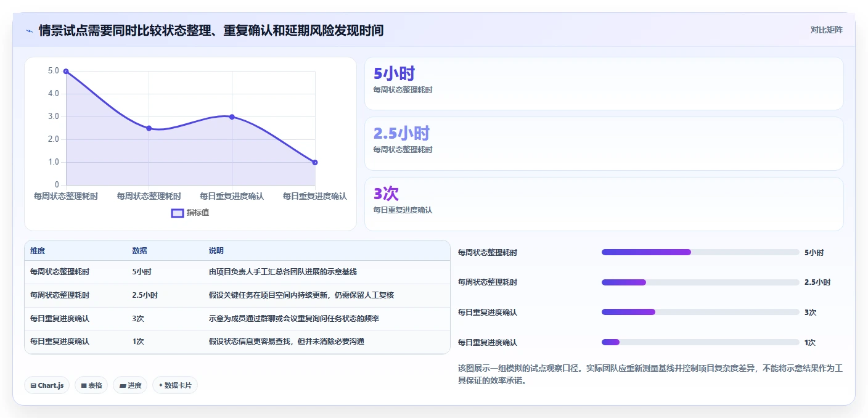Click the 进度 tag chip

pyautogui.click(x=130, y=385)
